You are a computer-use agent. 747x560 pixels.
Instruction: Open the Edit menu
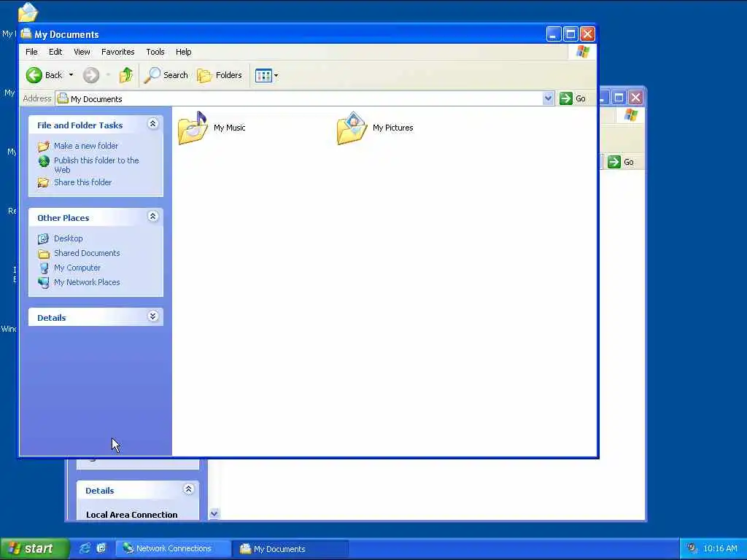tap(55, 52)
